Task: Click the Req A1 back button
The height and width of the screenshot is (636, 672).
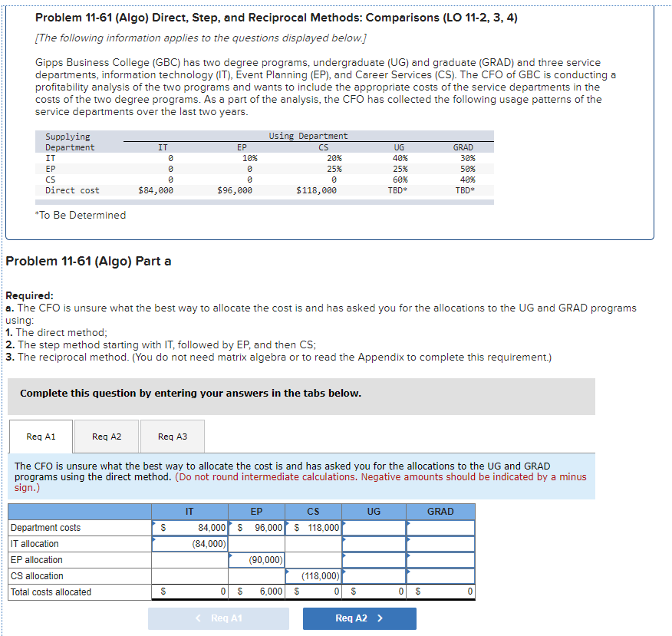Action: point(219,618)
